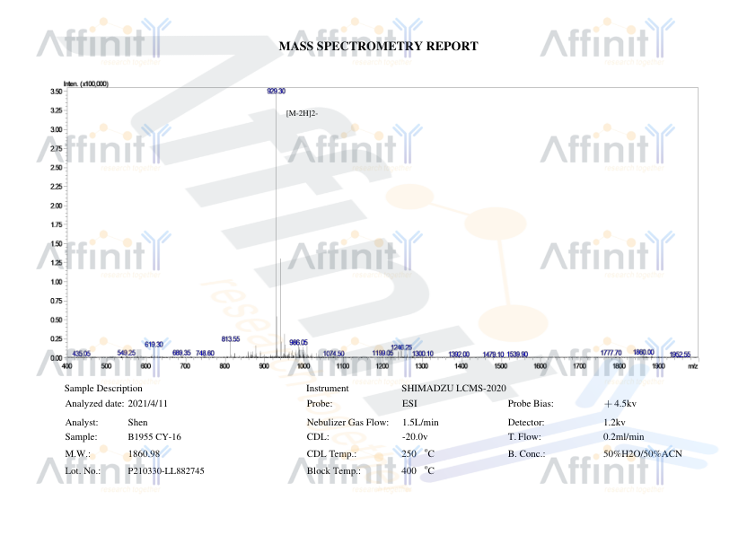This screenshot has height=535, width=756.
Task: Click the CDL value -20.0v
Action: pyautogui.click(x=415, y=437)
